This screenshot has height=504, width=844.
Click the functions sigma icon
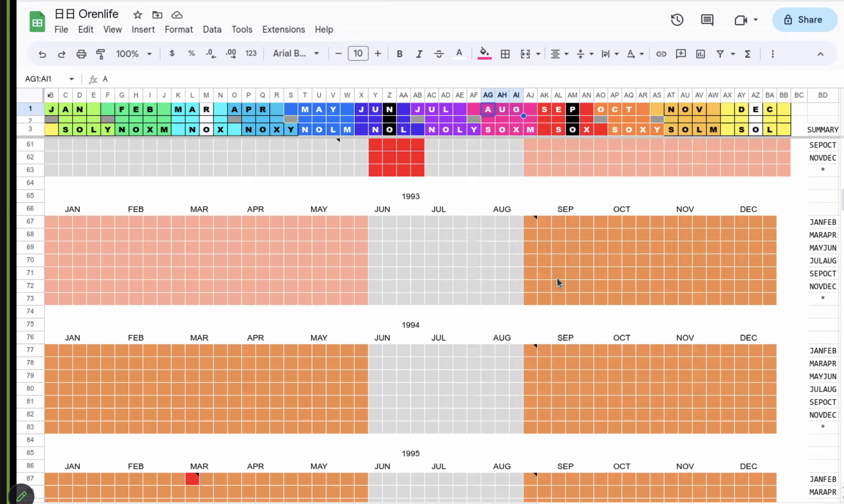click(748, 54)
